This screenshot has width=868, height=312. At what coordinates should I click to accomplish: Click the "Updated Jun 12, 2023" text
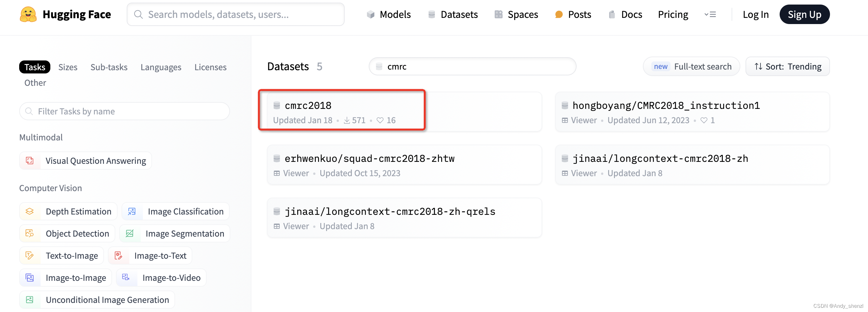tap(648, 120)
